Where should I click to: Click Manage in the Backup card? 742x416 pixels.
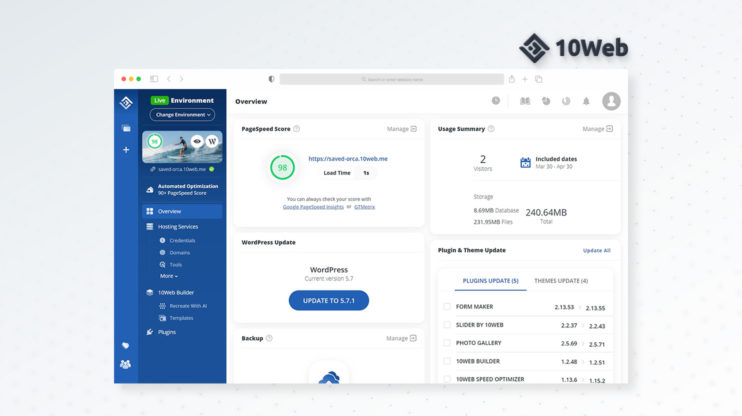tap(401, 338)
